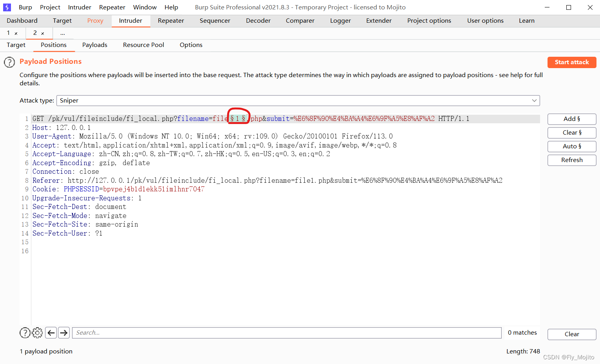Click the Host: 127.0.0.1 header line
This screenshot has height=364, width=600.
[x=61, y=128]
